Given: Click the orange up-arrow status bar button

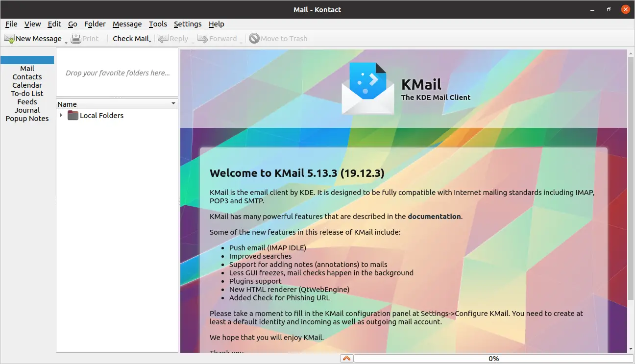Looking at the screenshot, I should tap(346, 359).
